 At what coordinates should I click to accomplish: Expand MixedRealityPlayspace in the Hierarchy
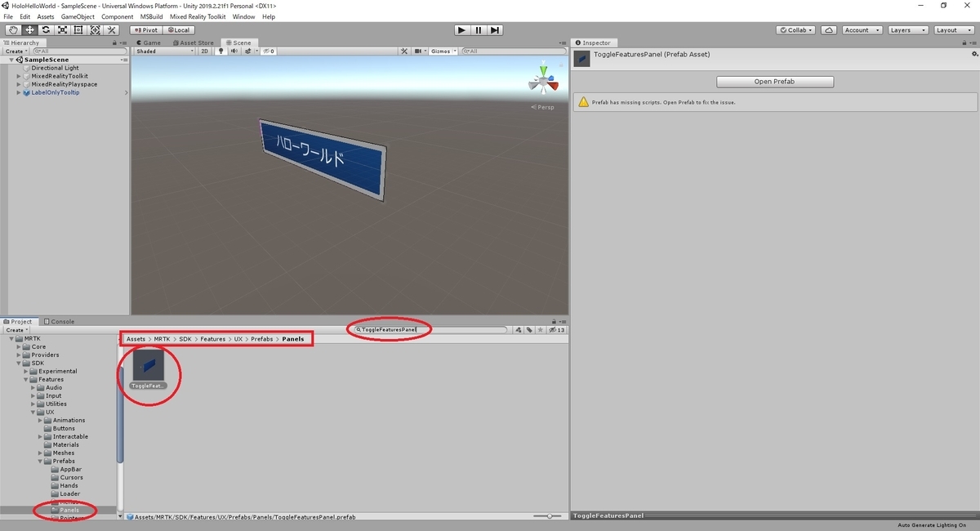pyautogui.click(x=19, y=84)
